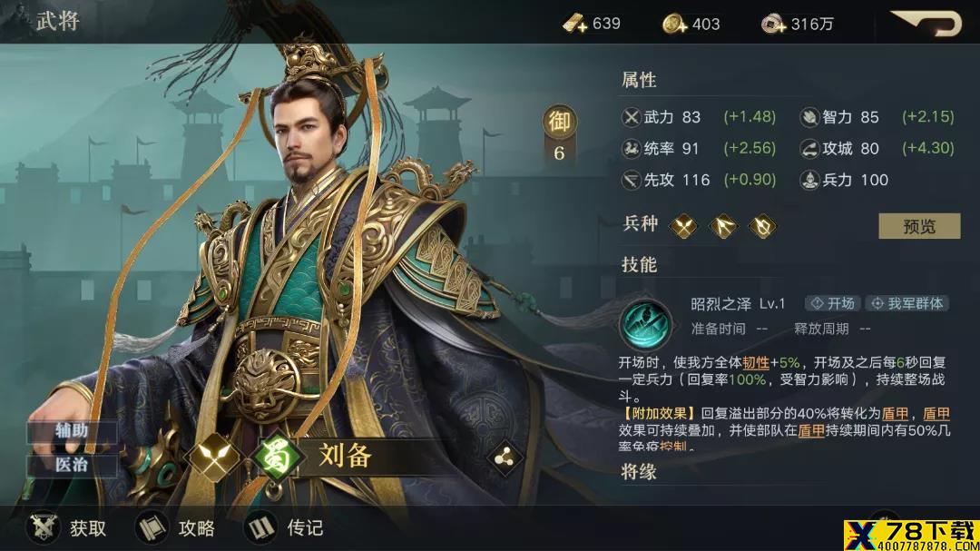Tap the gold coin currency add icon

pos(675,24)
